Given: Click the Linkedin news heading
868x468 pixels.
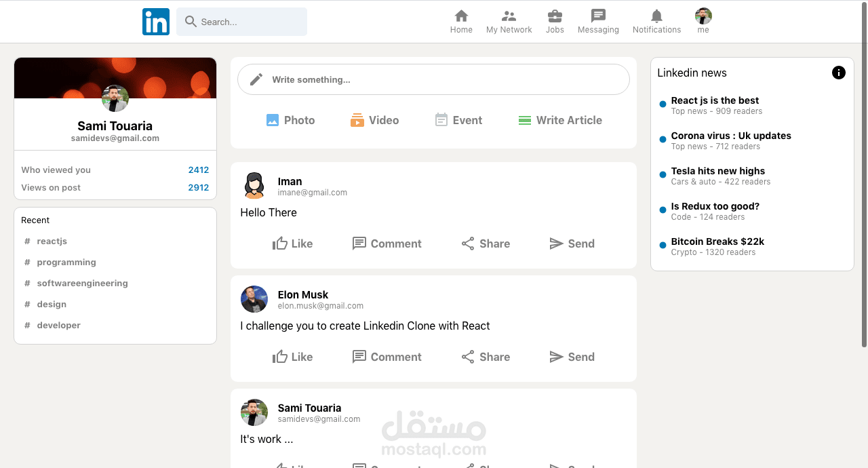Looking at the screenshot, I should [692, 73].
